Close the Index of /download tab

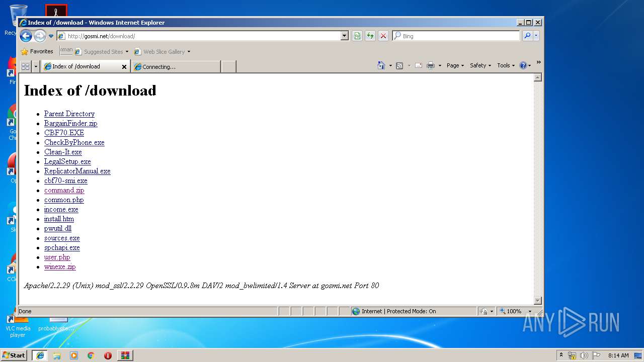coord(124,66)
